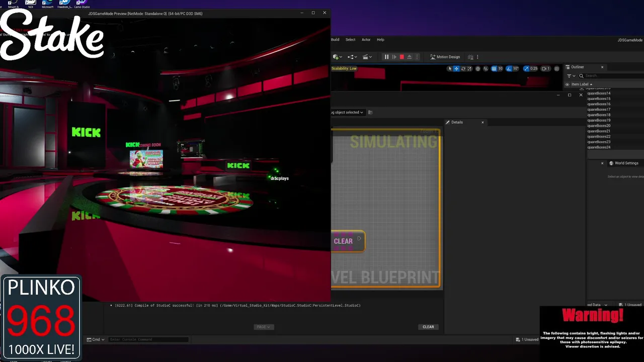The image size is (644, 362).
Task: Click the Scalability: Low label
Action: [x=344, y=68]
